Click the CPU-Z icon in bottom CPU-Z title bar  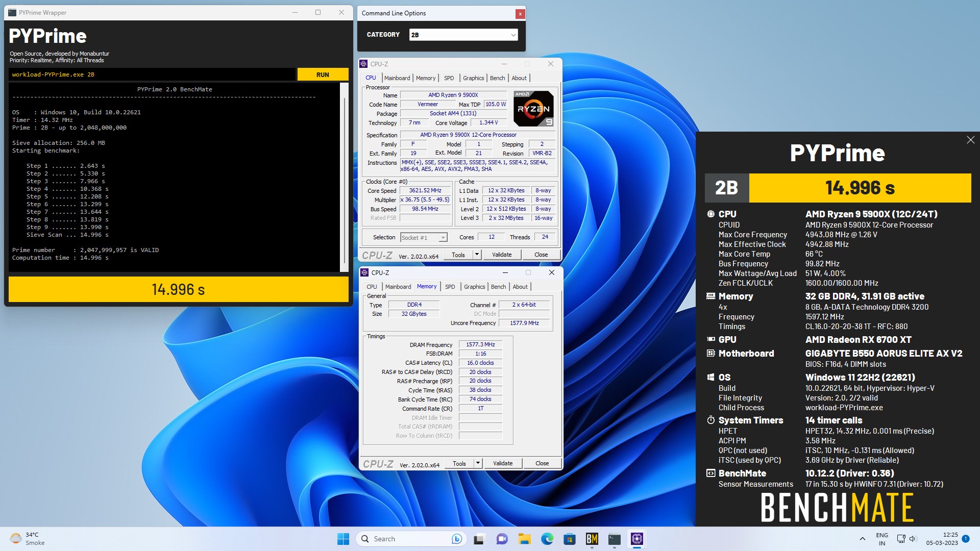coord(364,272)
